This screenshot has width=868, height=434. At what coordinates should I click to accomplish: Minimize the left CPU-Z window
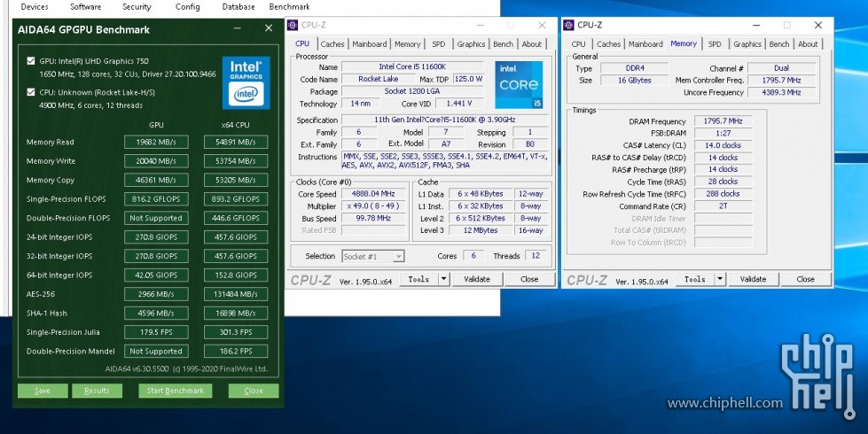[x=482, y=26]
